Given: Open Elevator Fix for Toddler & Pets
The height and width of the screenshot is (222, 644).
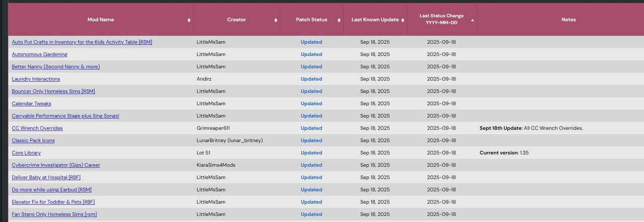Looking at the screenshot, I should click(x=53, y=202).
